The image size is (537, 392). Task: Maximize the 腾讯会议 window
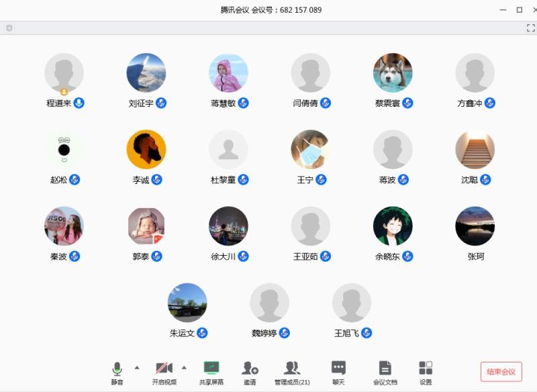(x=519, y=9)
